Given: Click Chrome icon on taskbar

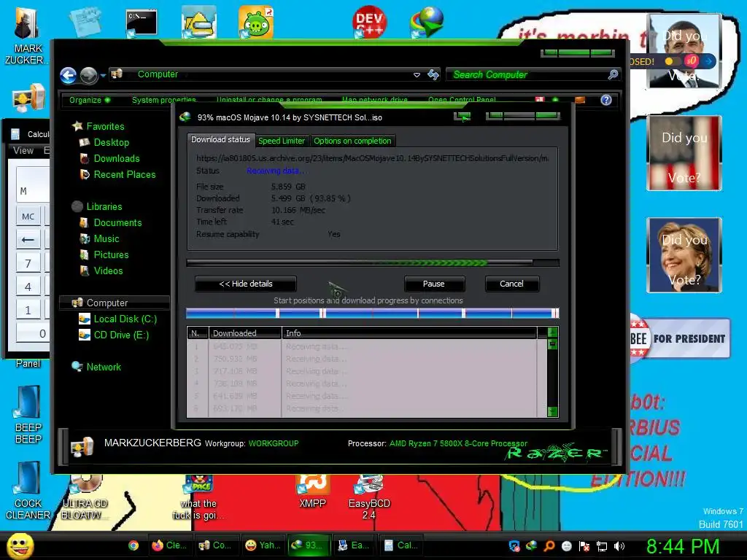Looking at the screenshot, I should click(133, 545).
